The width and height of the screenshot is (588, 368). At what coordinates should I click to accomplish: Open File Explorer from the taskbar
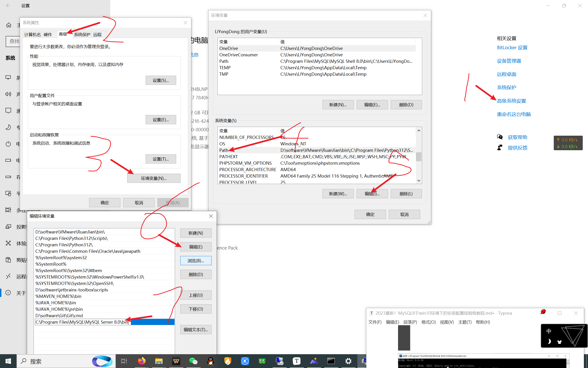(x=159, y=361)
